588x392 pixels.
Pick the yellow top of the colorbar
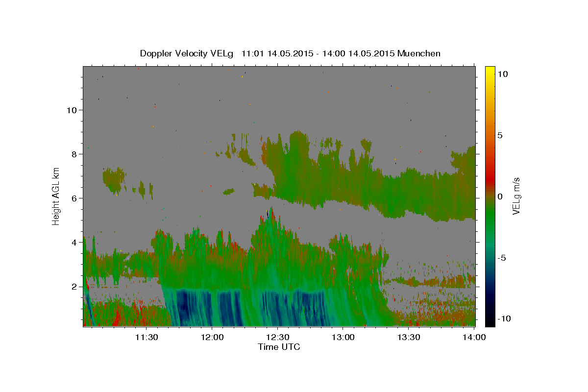point(490,71)
